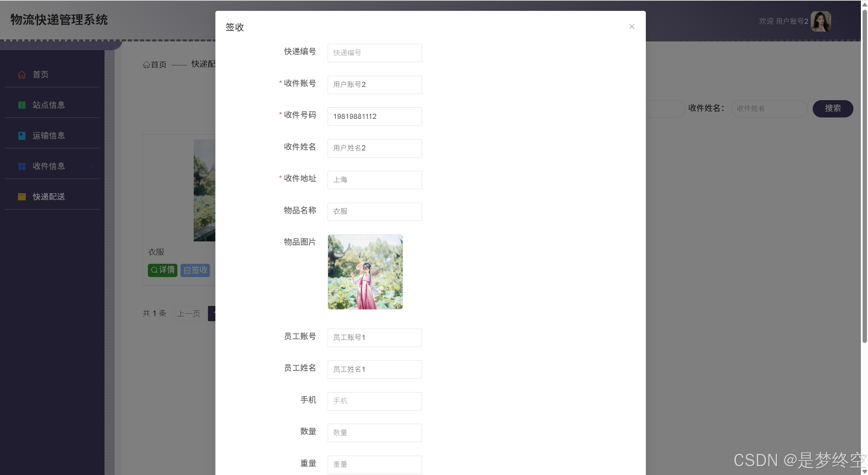Click the 快递配送 folder icon
868x475 pixels.
click(x=22, y=197)
